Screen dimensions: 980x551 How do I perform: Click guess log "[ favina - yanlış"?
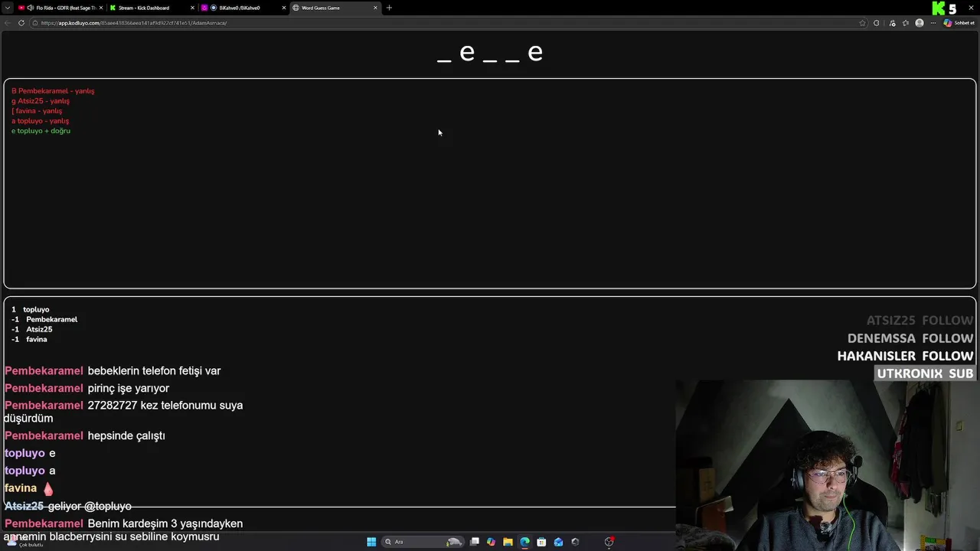click(x=37, y=111)
